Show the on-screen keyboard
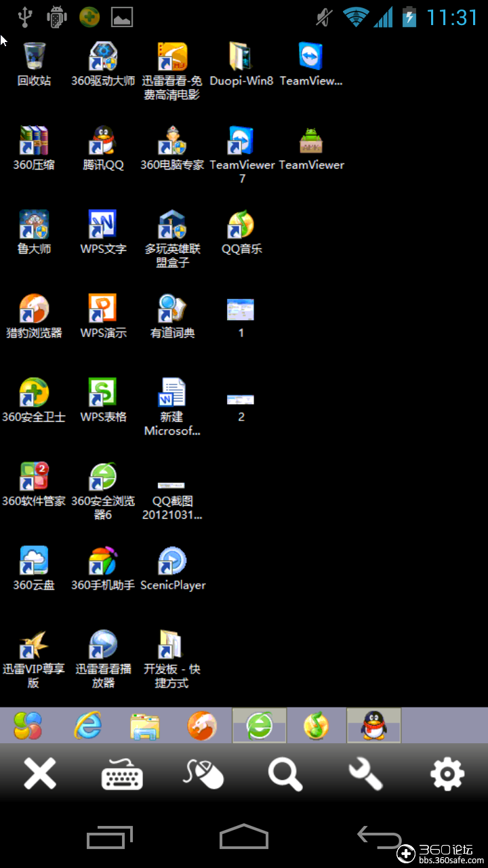This screenshot has width=488, height=868. [x=122, y=774]
